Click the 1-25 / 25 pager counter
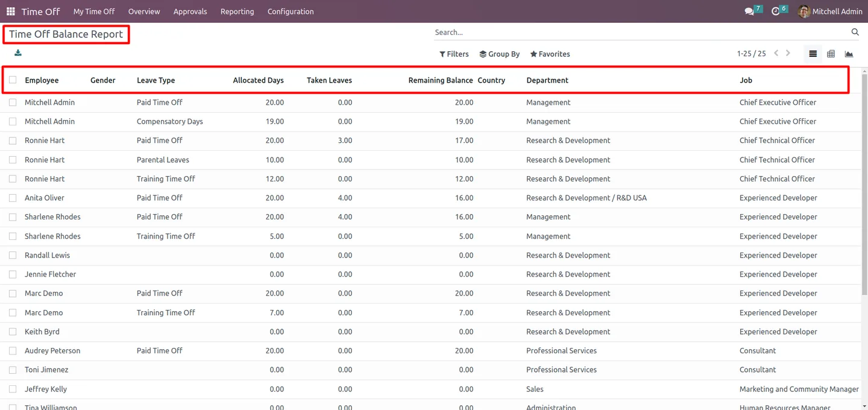This screenshot has width=868, height=410. pyautogui.click(x=751, y=54)
